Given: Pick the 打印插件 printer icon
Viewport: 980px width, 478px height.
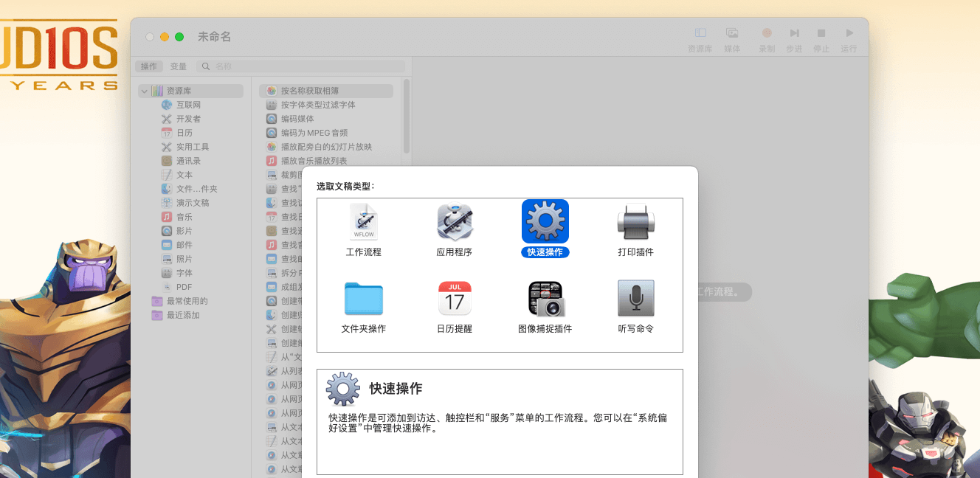Looking at the screenshot, I should coord(635,222).
